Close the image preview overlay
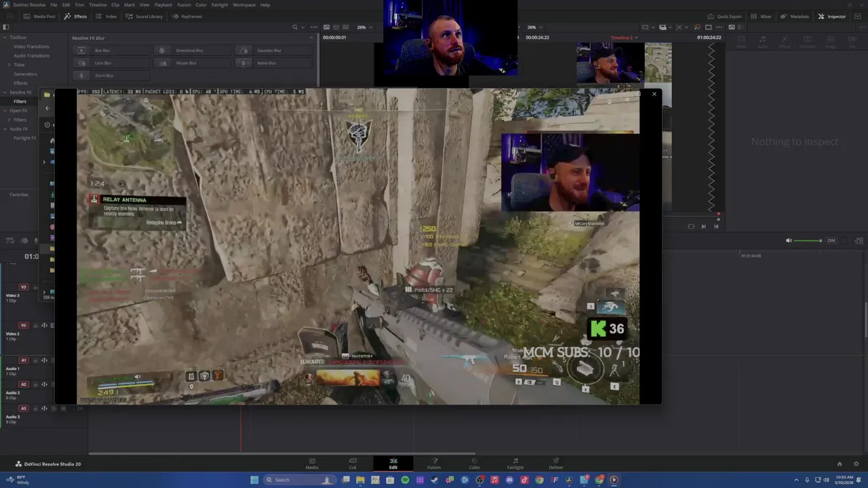The width and height of the screenshot is (868, 488). coord(654,94)
